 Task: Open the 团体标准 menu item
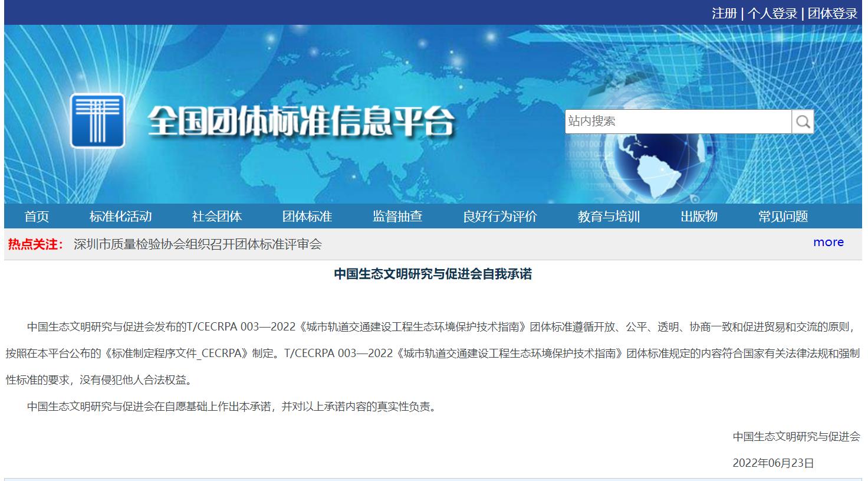pyautogui.click(x=307, y=217)
